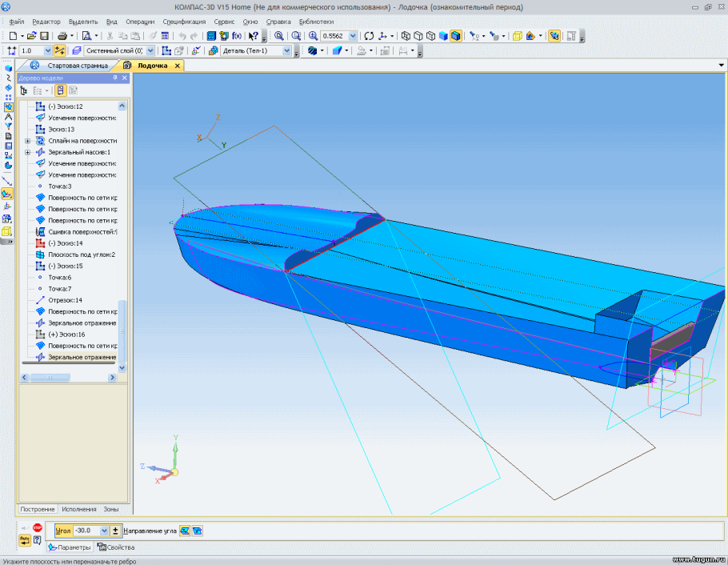
Task: Switch to the Стартовая страница tab
Action: [77, 66]
